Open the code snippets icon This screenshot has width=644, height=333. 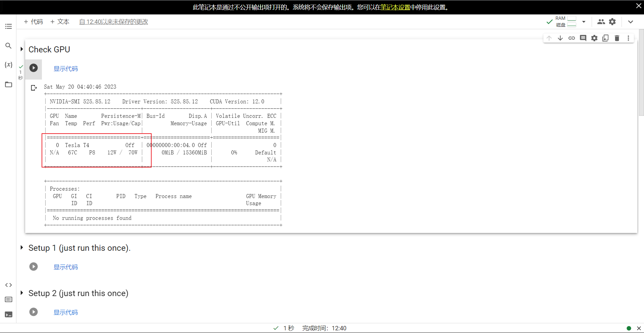8,285
